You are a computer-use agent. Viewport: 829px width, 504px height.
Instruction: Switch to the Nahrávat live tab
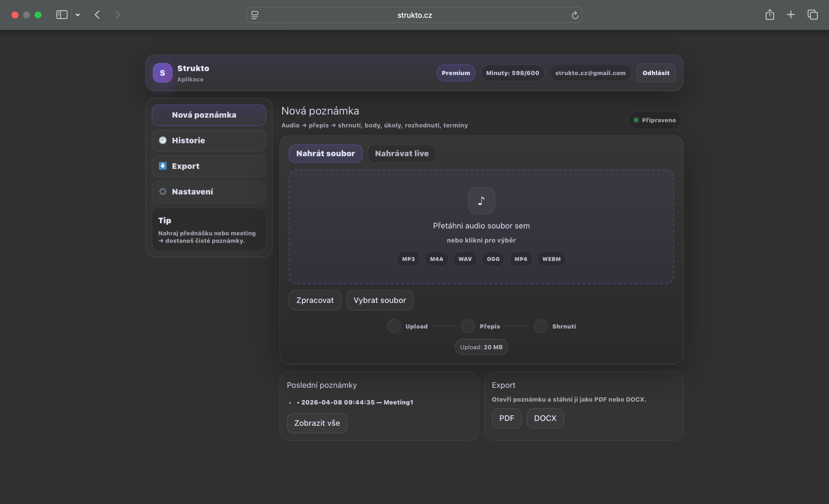pos(402,154)
